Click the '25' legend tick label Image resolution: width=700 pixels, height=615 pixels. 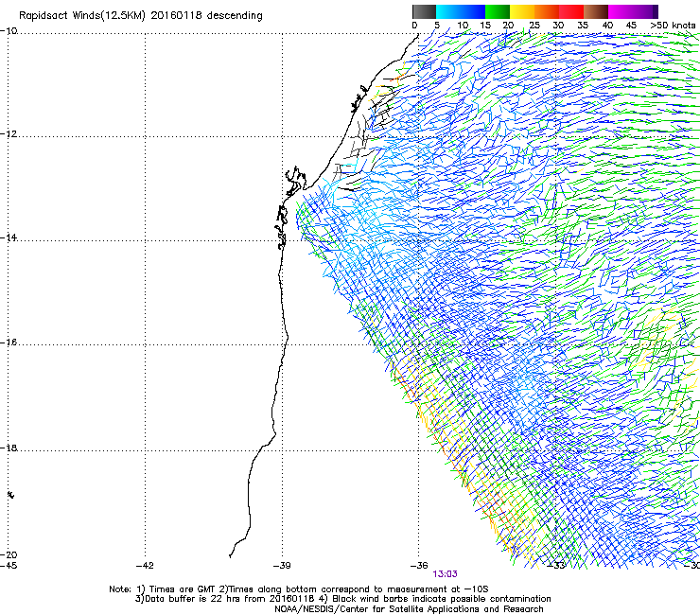coord(534,26)
